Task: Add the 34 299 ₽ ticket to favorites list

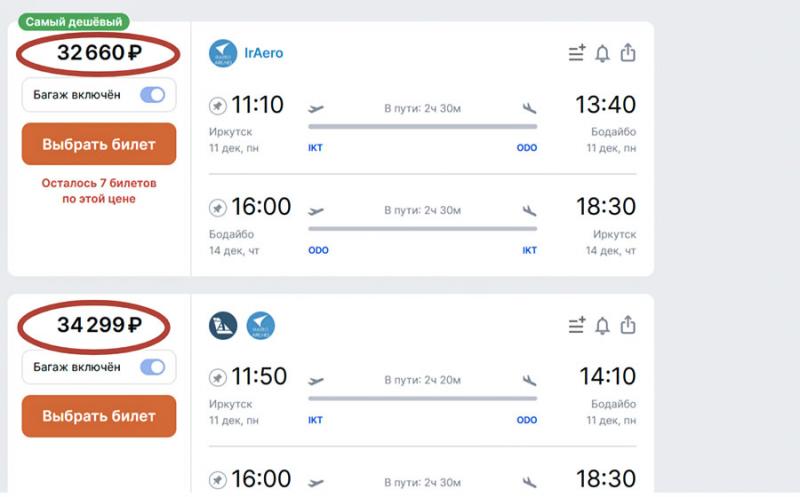Action: (x=576, y=325)
